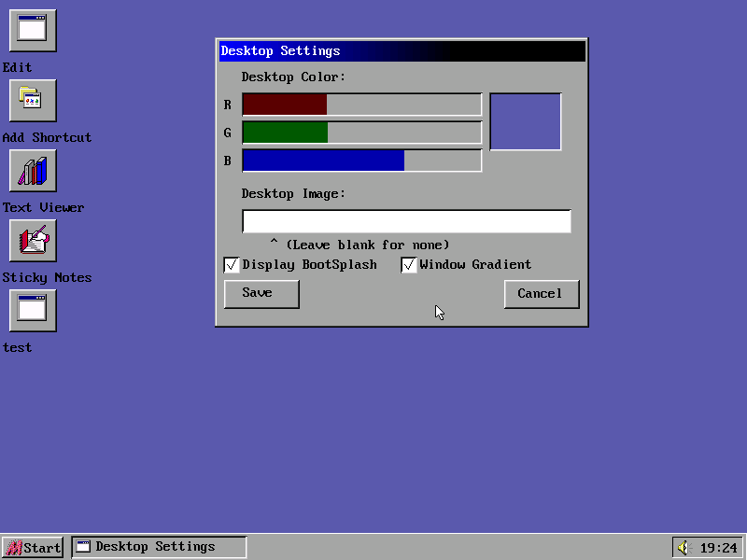747x560 pixels.
Task: Click the speaker volume icon in tray
Action: [684, 548]
